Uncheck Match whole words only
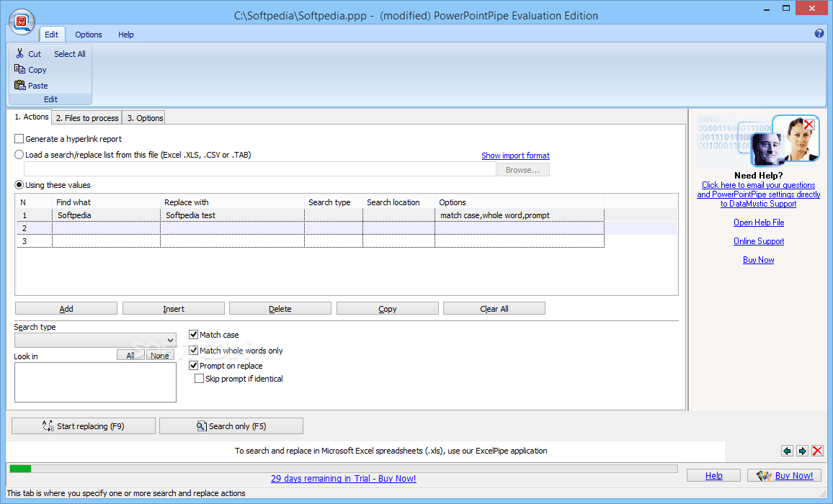Screen dimensions: 833x504 point(193,351)
